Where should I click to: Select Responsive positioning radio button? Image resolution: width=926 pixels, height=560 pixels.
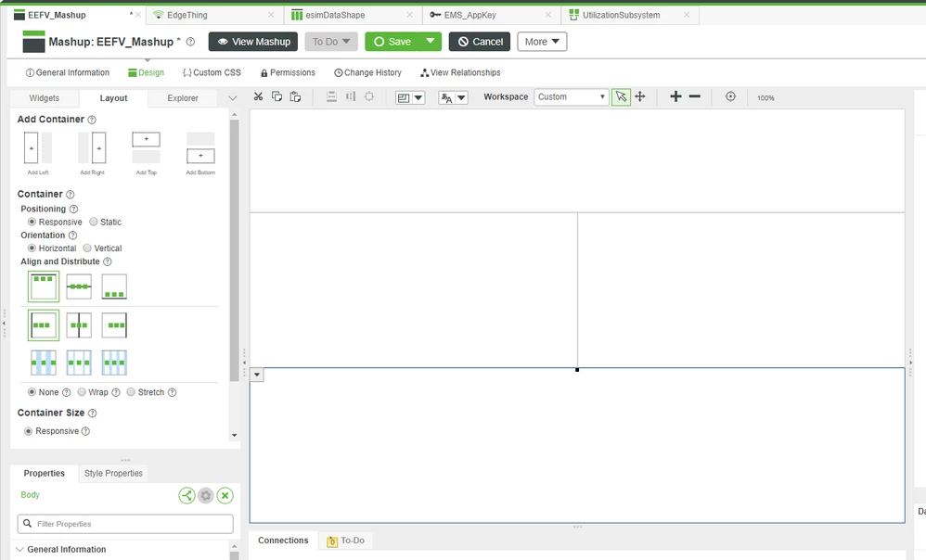tap(32, 222)
